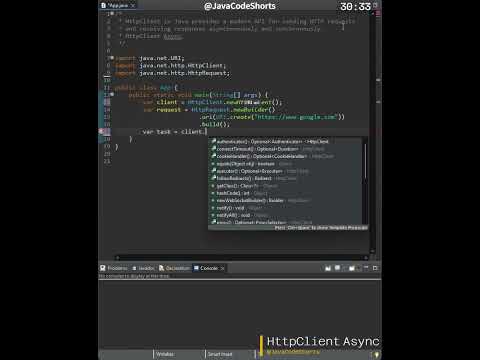
Task: Collapse the comment block fold at line 1
Action: pyautogui.click(x=112, y=13)
